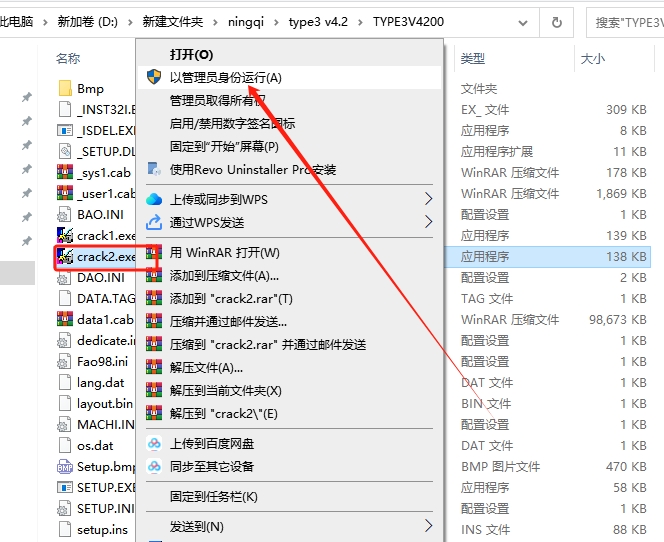The width and height of the screenshot is (664, 542).
Task: Click into the folder search box
Action: (x=626, y=21)
